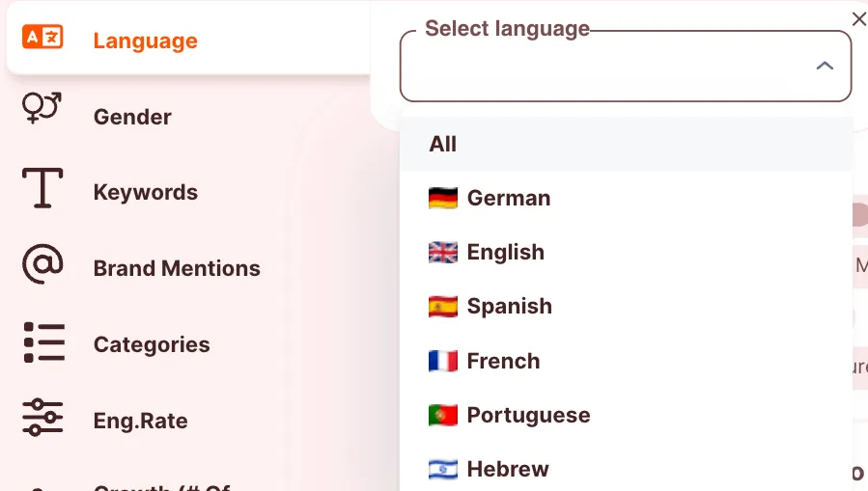The image size is (868, 491).
Task: Click the Spanish flag icon
Action: (442, 307)
